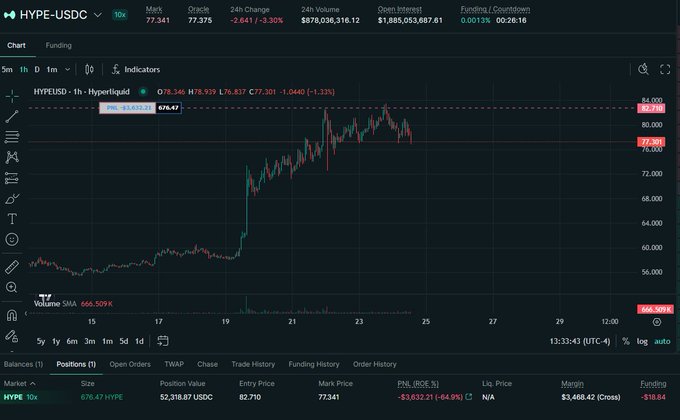Open the timeframe dropdown after 1m

pyautogui.click(x=67, y=69)
